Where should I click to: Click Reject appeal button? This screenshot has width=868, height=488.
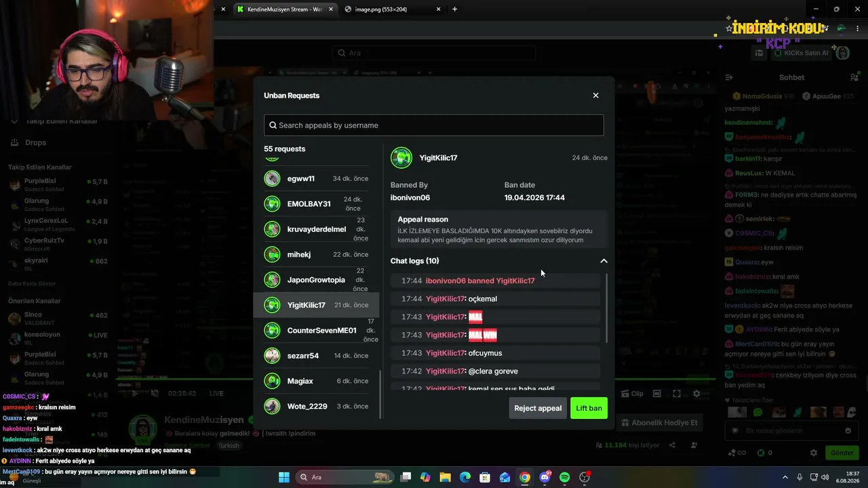pos(538,408)
